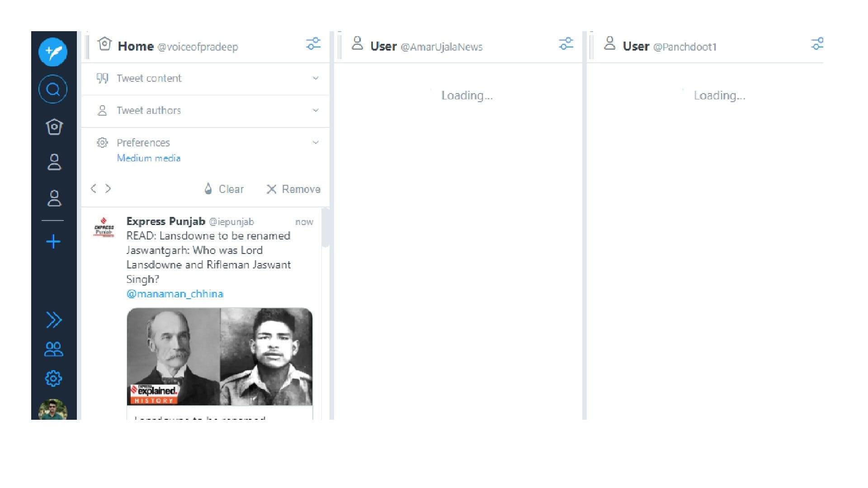Click the User @Panchdoot1 column title
Image resolution: width=868 pixels, height=488 pixels.
670,46
